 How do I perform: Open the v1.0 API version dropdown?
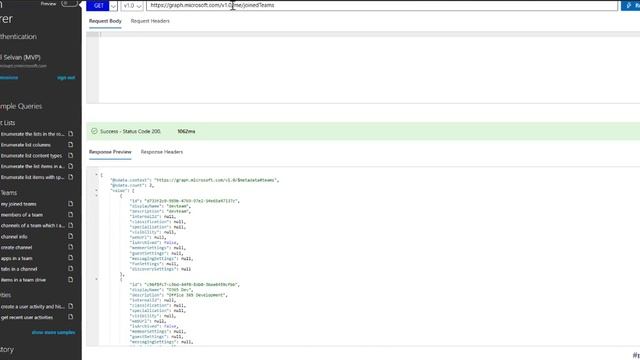(132, 6)
